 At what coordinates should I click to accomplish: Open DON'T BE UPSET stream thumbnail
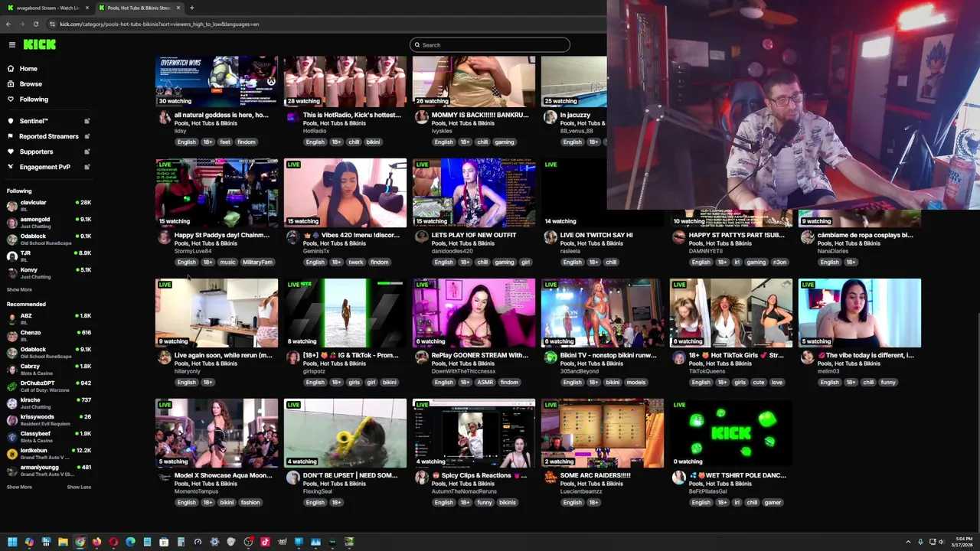(345, 433)
